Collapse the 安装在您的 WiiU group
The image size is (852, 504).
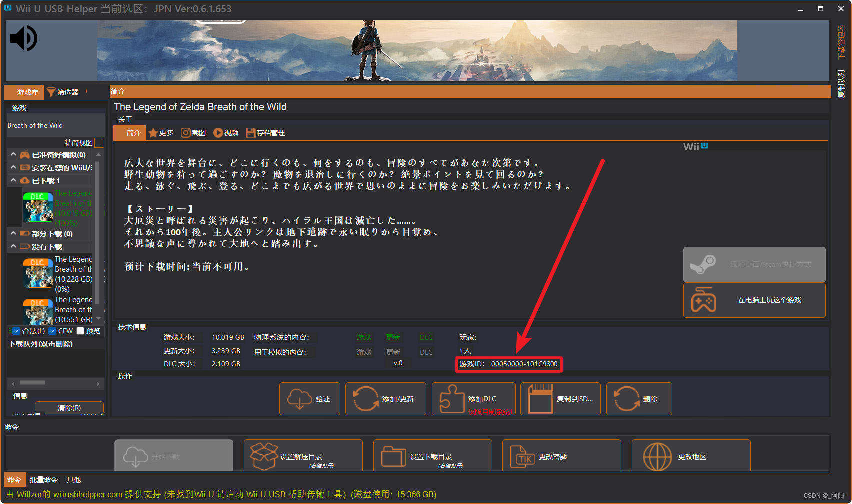point(13,167)
